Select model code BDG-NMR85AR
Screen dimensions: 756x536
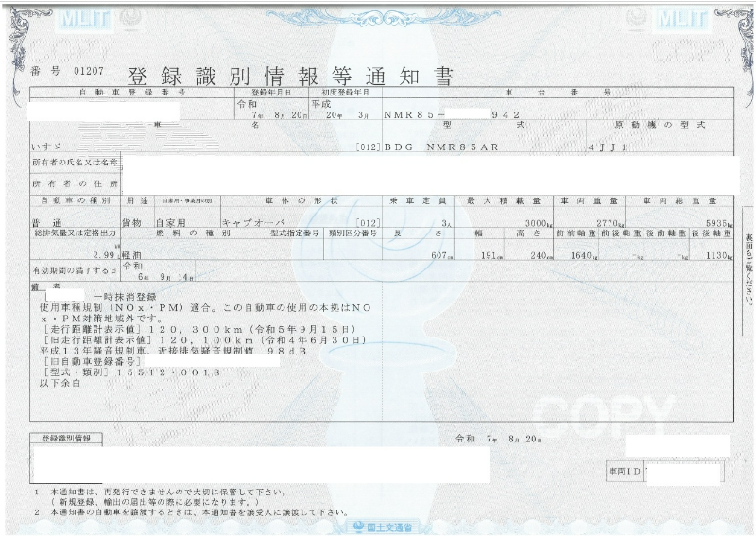click(x=441, y=147)
